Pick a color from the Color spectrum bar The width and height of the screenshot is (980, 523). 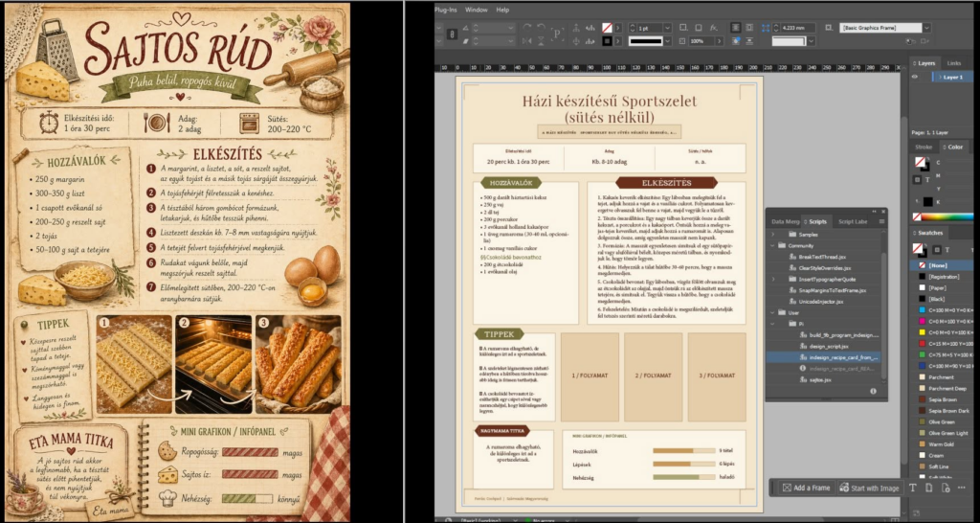tap(947, 216)
